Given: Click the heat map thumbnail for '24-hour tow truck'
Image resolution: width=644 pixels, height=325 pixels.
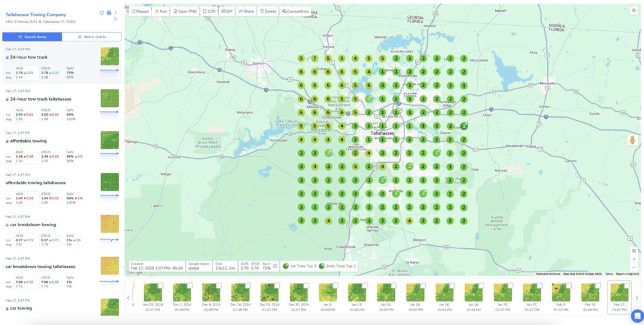Looking at the screenshot, I should (x=109, y=57).
